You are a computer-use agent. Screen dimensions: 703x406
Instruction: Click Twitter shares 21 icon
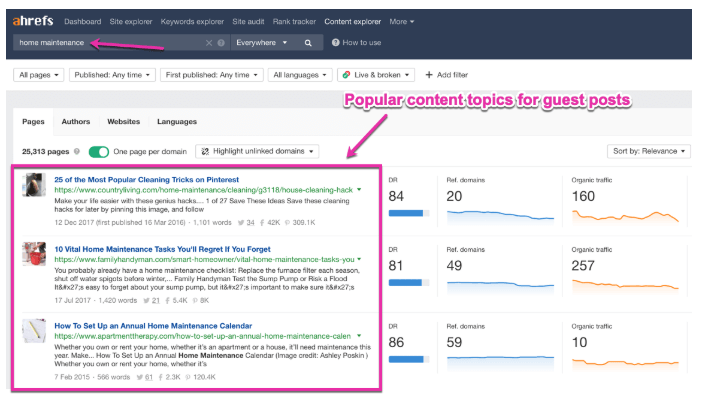tap(146, 301)
